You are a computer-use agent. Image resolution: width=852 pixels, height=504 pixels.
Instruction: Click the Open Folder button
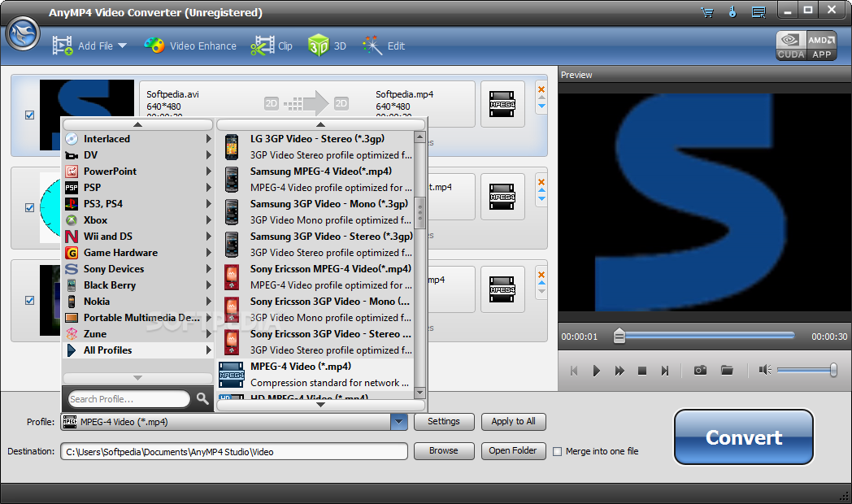(x=514, y=451)
